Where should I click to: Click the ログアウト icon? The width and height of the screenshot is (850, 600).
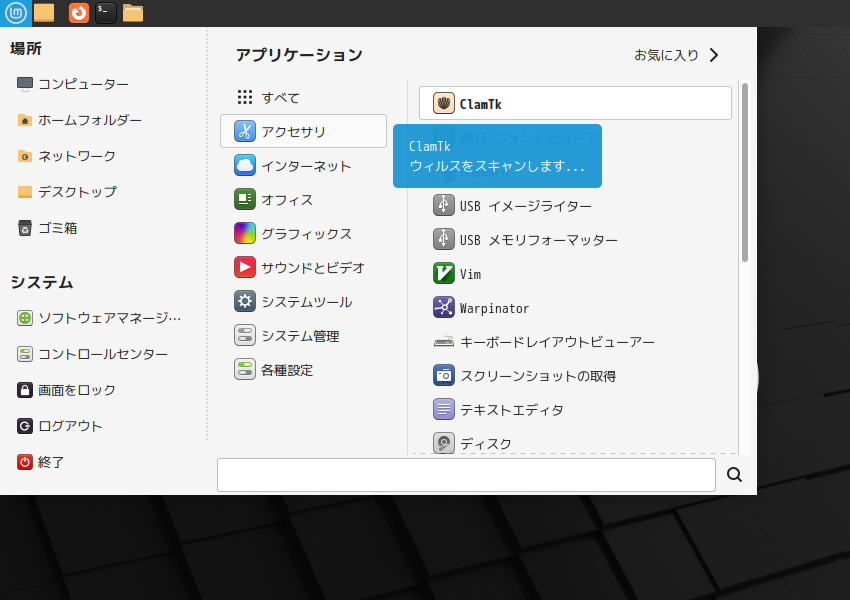click(x=25, y=426)
